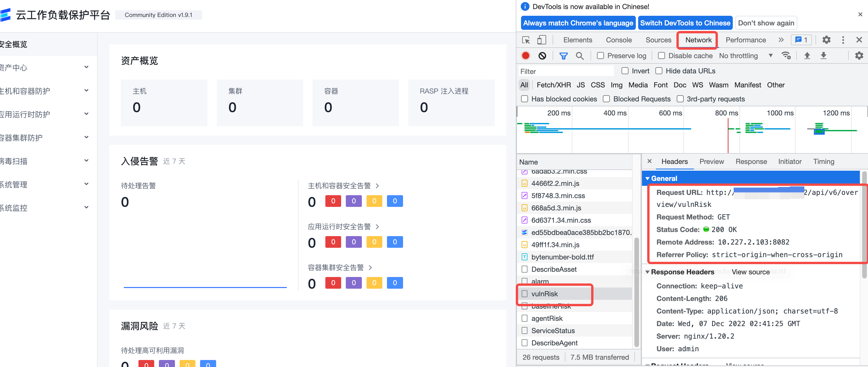Enable the Preserve log checkbox
Image resolution: width=868 pixels, height=367 pixels.
pos(600,56)
